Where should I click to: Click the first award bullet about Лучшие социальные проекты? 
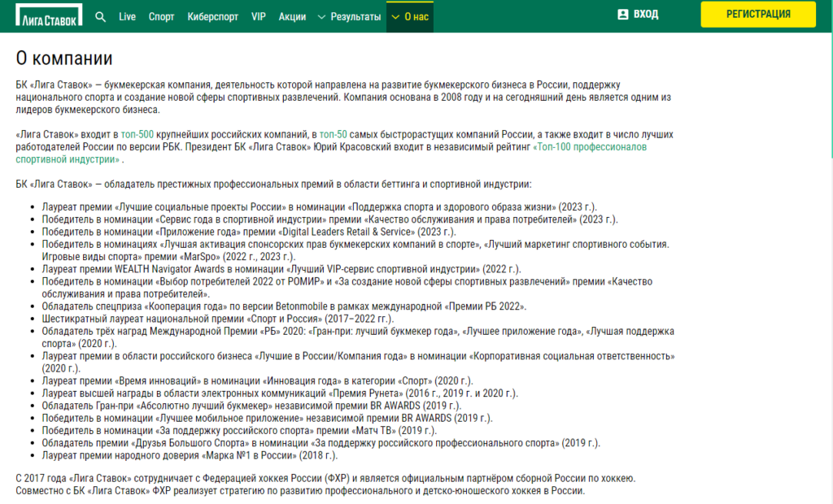click(319, 207)
